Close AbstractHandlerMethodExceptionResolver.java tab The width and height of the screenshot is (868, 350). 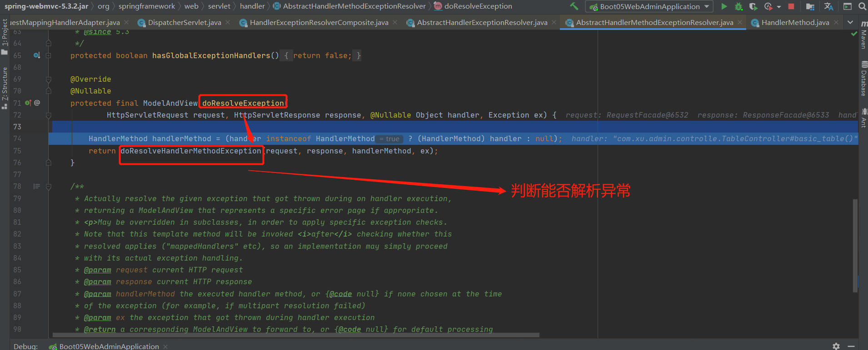[740, 22]
